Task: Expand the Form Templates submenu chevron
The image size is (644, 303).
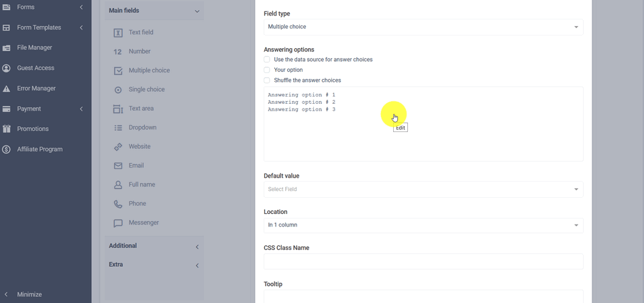Action: [x=81, y=27]
